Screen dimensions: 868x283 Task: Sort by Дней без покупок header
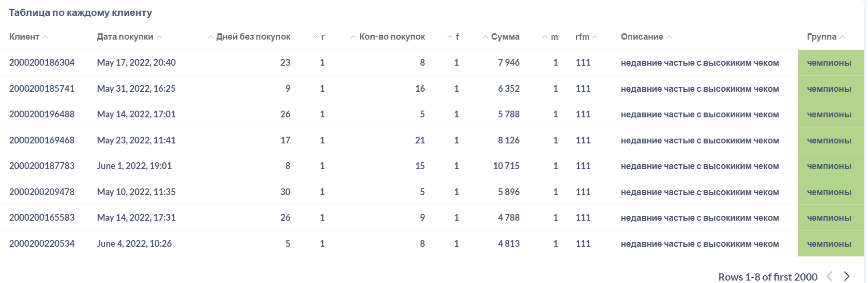coord(253,37)
